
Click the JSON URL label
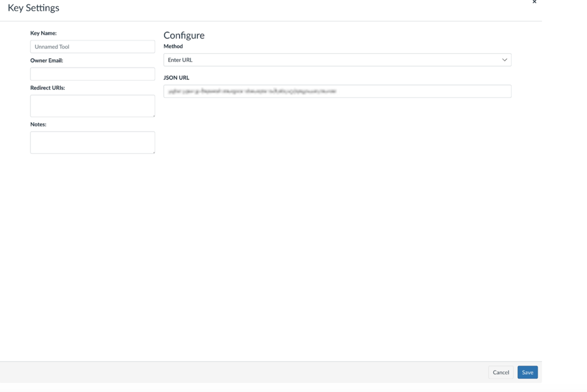(176, 77)
